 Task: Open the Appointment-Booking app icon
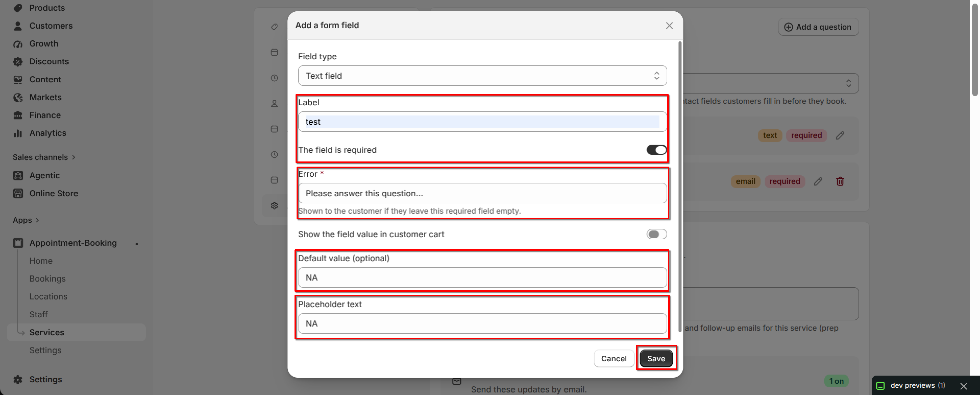pyautogui.click(x=18, y=243)
